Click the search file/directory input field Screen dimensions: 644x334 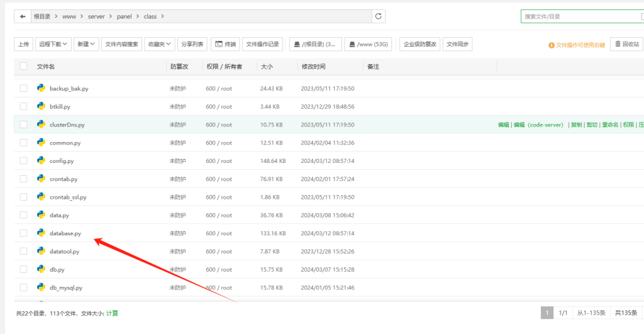point(579,16)
